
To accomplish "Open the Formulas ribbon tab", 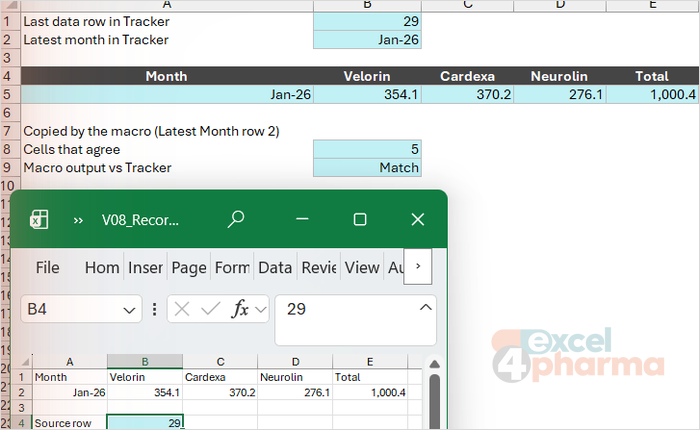I will pyautogui.click(x=232, y=267).
